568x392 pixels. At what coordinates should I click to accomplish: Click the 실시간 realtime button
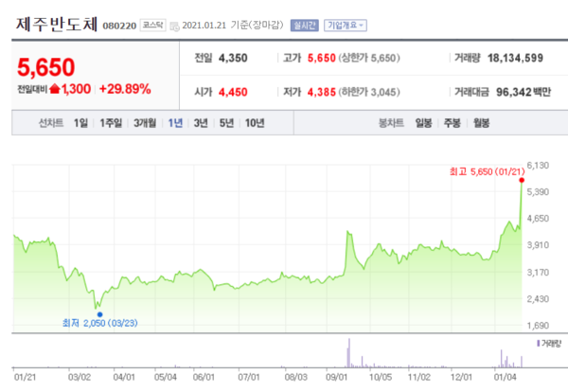[x=304, y=26]
